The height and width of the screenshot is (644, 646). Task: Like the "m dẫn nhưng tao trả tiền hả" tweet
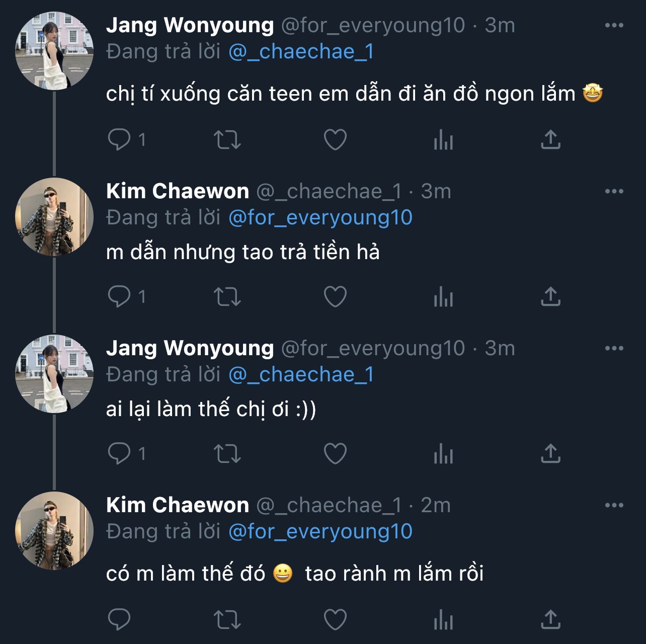pyautogui.click(x=335, y=296)
